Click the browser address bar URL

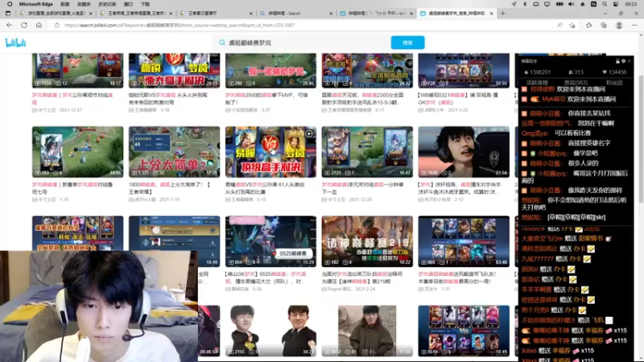tap(180, 25)
